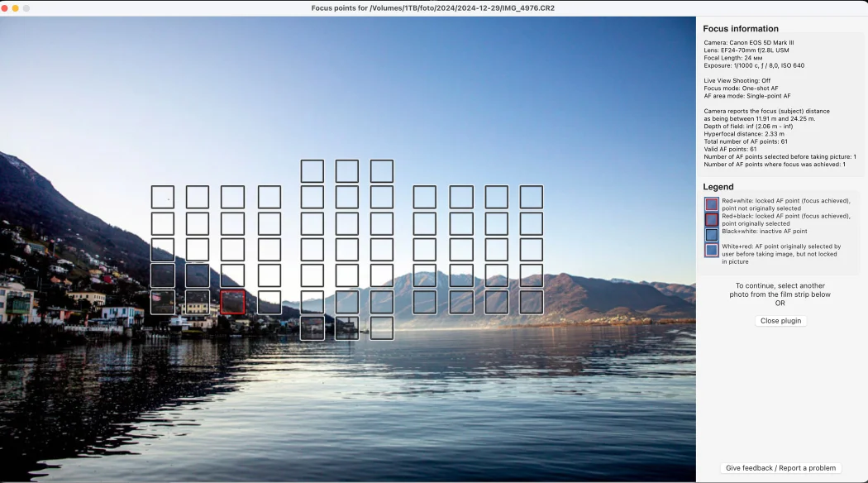
Task: Click the top AF point in the rightmost column
Action: tap(531, 197)
